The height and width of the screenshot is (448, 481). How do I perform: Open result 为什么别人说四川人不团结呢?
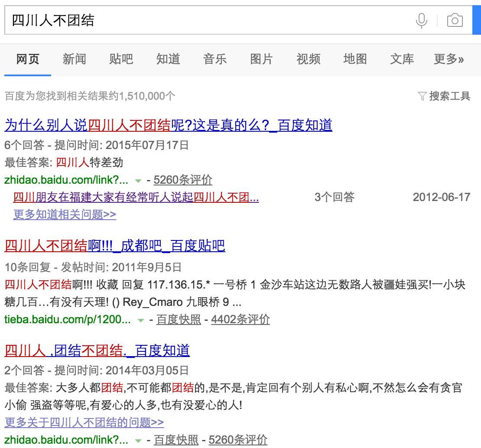[x=169, y=125]
